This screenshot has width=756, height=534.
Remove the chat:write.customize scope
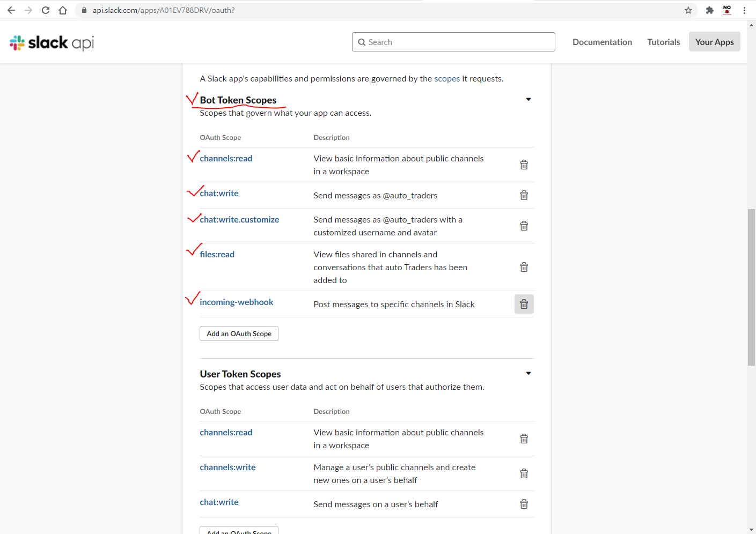pos(524,226)
